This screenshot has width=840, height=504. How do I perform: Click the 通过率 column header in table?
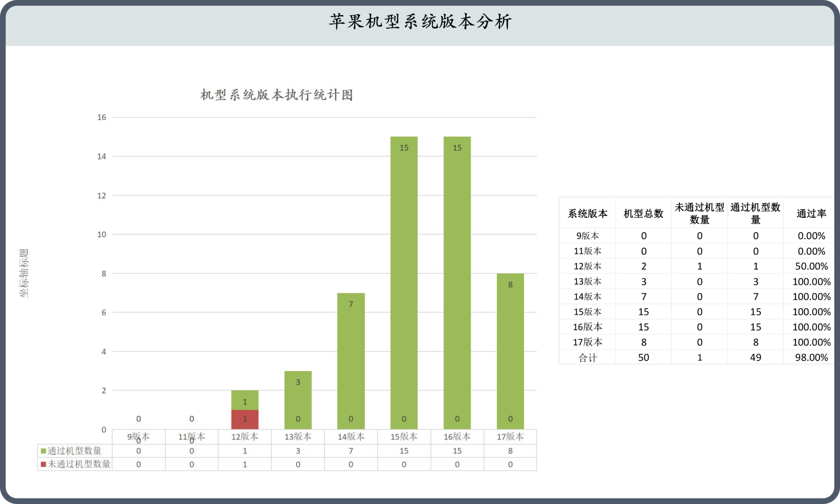(811, 214)
